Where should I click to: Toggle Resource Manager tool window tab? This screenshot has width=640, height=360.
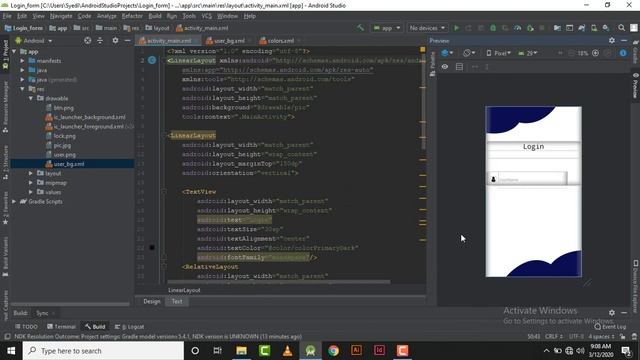coord(5,107)
